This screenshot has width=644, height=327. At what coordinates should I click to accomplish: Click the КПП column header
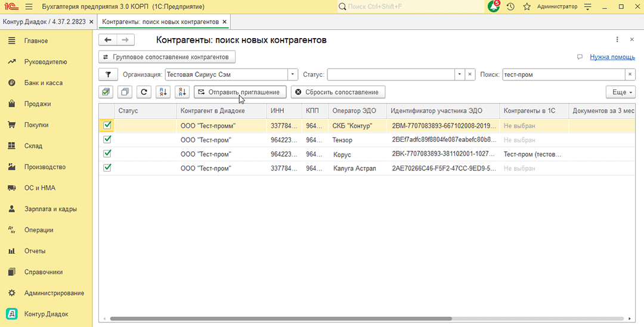[x=315, y=111]
